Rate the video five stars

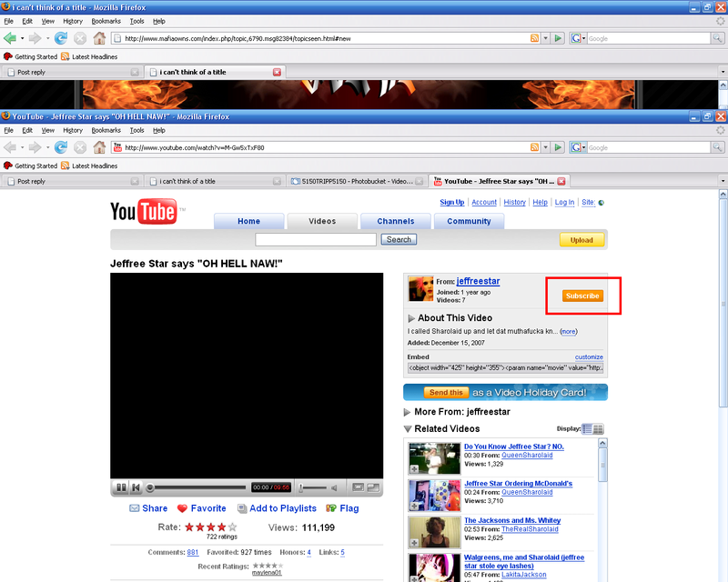coord(232,527)
